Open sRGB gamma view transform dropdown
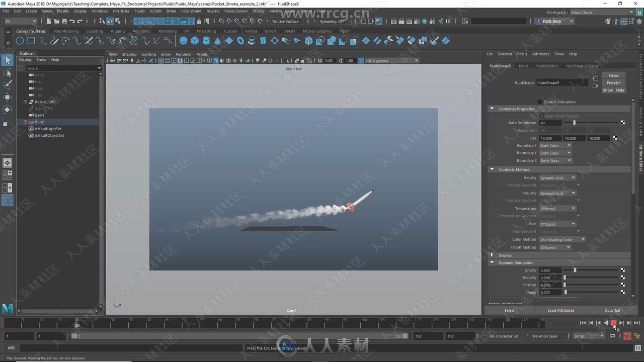The height and width of the screenshot is (362, 644). coord(391,60)
